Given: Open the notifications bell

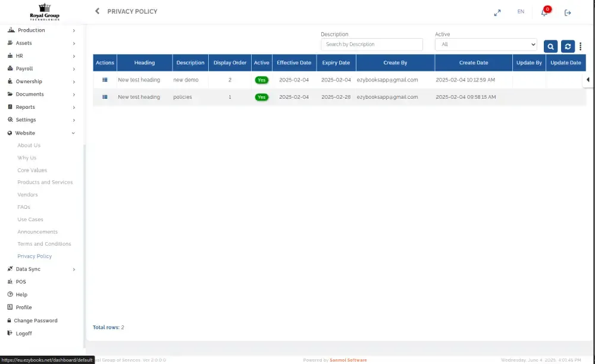Looking at the screenshot, I should [544, 12].
